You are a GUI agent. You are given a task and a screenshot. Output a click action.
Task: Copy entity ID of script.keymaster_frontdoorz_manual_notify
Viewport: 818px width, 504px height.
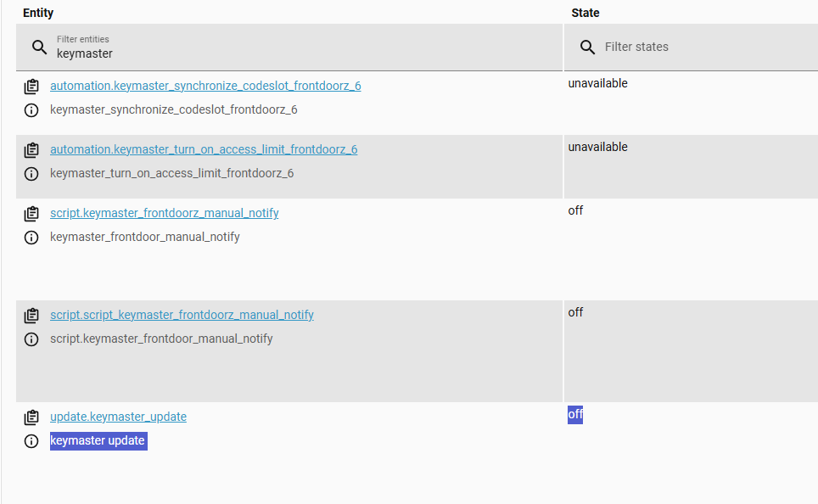tap(31, 214)
